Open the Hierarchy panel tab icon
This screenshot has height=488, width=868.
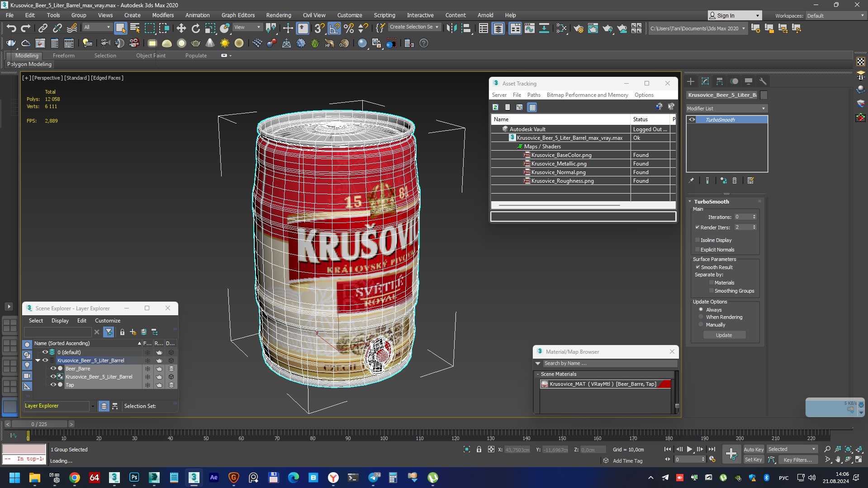point(720,81)
